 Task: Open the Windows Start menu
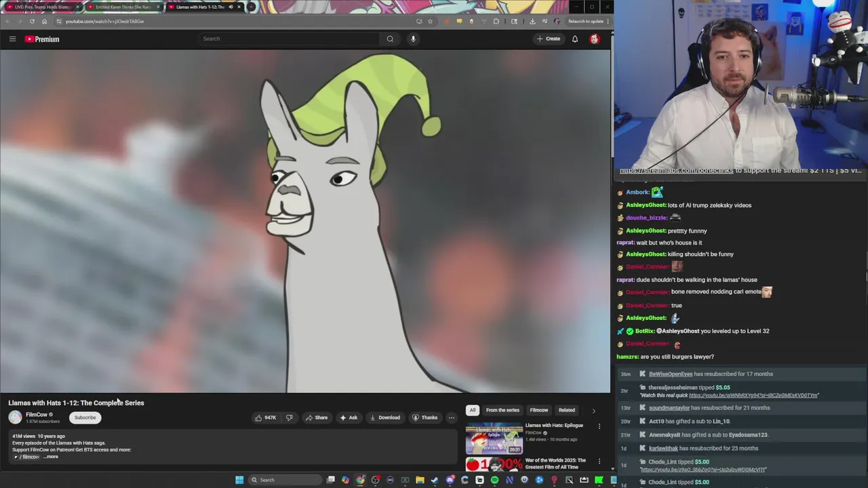(x=239, y=480)
